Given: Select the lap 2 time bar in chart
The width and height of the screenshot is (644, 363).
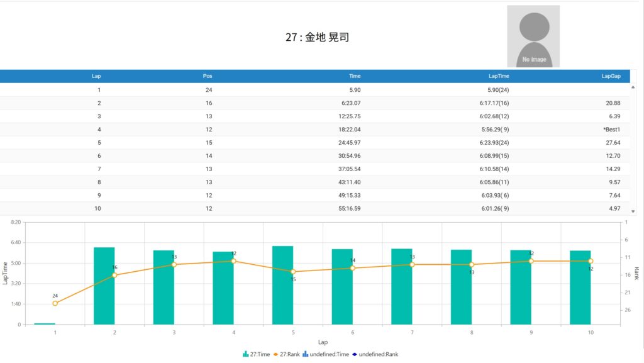Looking at the screenshot, I should 104,286.
